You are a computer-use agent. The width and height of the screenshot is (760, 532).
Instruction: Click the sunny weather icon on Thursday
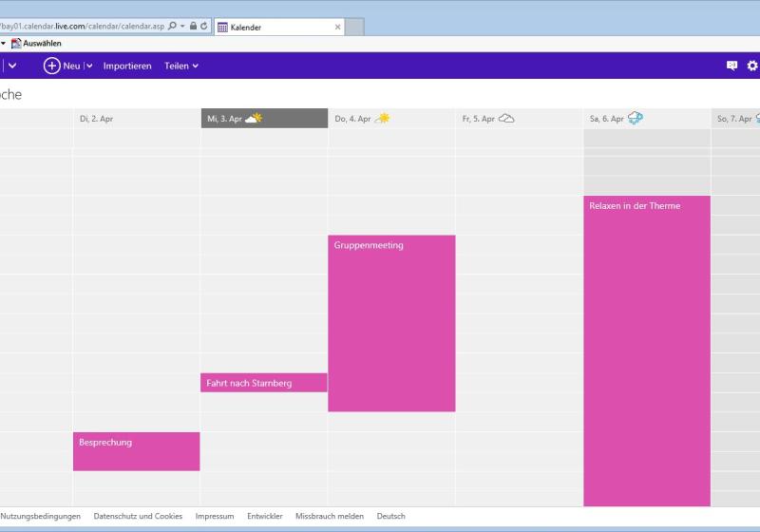tap(382, 119)
